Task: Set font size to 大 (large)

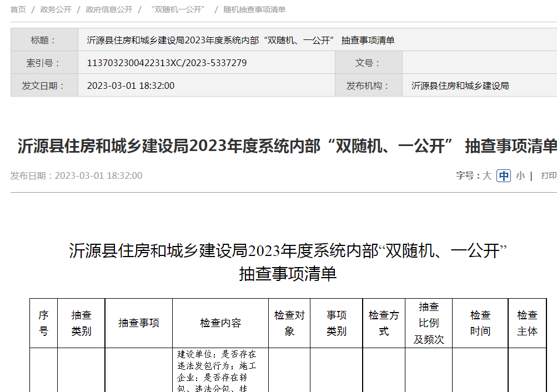Action: click(x=487, y=175)
